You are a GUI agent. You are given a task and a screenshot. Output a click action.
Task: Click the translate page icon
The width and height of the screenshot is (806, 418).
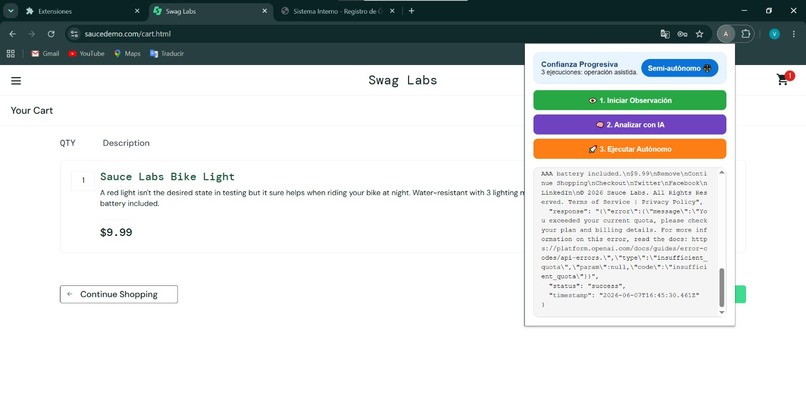[x=665, y=34]
